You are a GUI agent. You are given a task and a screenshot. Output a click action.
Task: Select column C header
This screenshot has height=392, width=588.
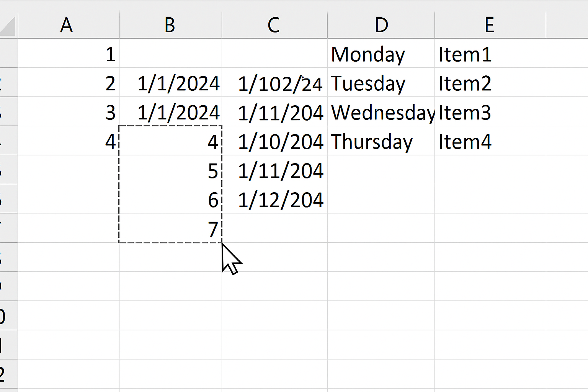point(274,25)
